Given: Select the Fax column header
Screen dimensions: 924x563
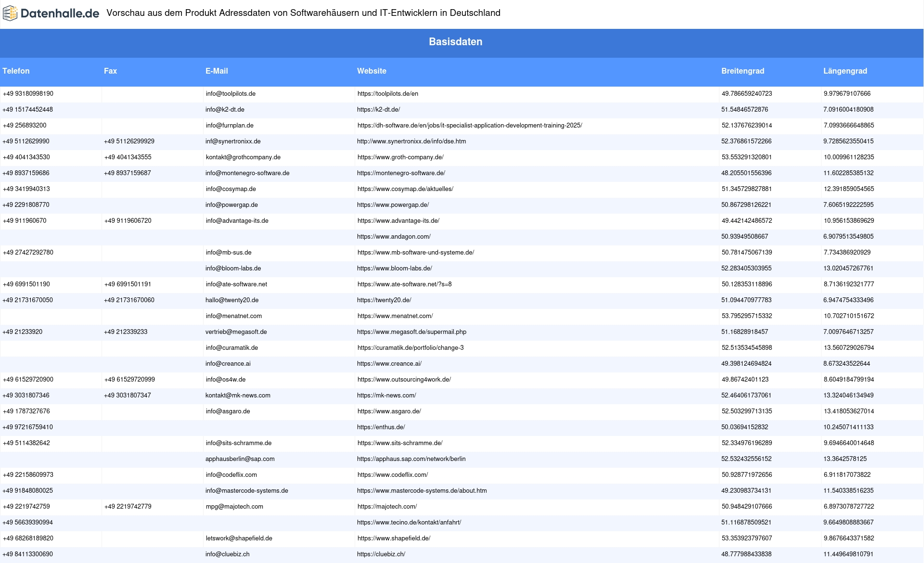Looking at the screenshot, I should (110, 71).
